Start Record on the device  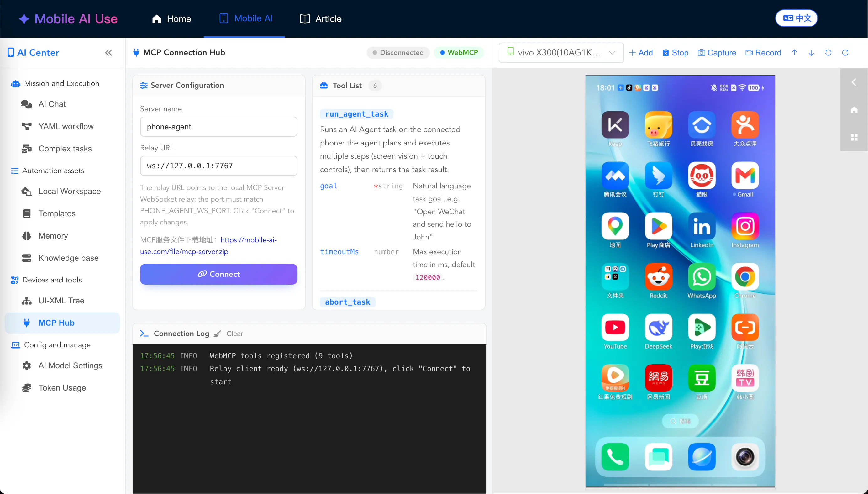(763, 53)
